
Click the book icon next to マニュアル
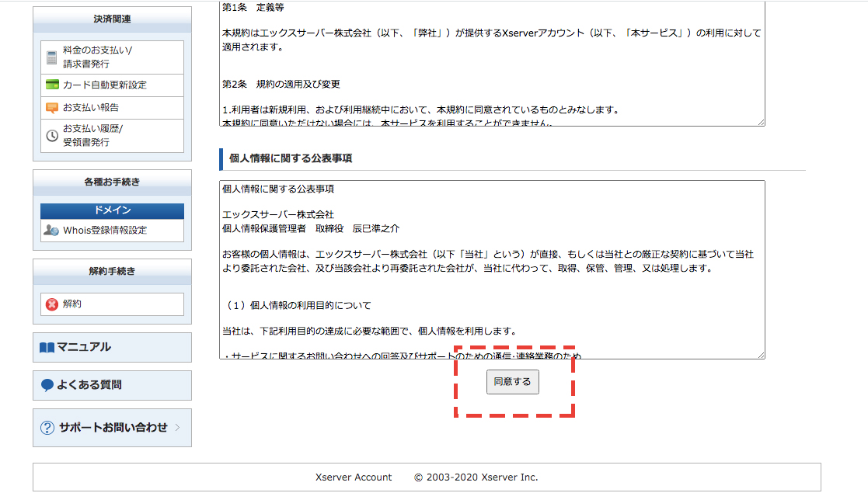click(47, 348)
